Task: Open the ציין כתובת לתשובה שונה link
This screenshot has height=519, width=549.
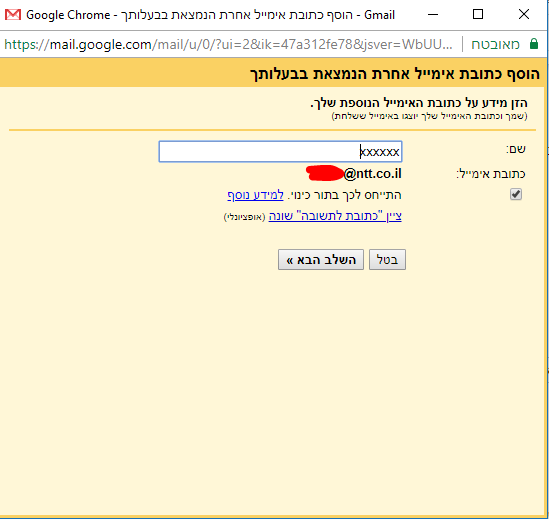Action: (x=335, y=216)
